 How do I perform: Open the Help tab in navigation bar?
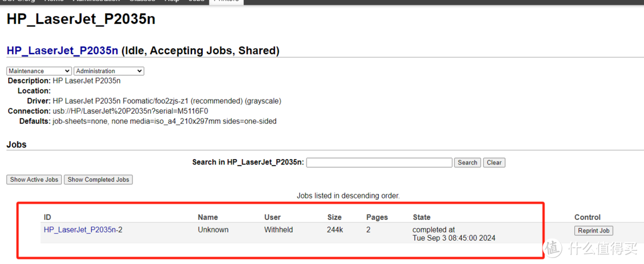click(x=172, y=1)
